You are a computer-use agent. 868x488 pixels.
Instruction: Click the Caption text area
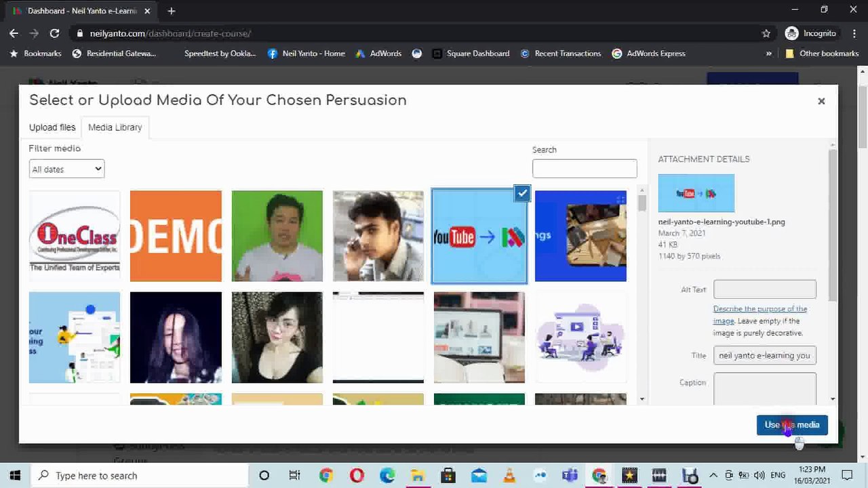[765, 388]
